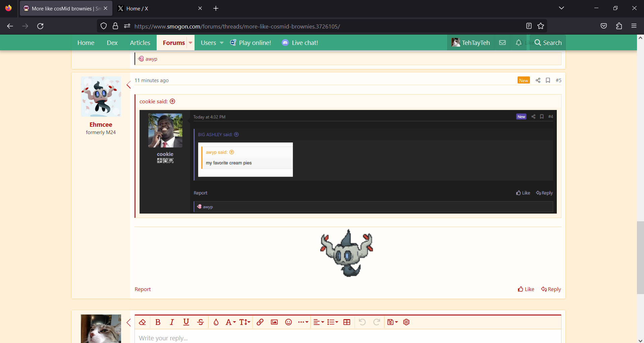Open Ehmcee's user profile name
This screenshot has height=343, width=644.
pos(101,124)
